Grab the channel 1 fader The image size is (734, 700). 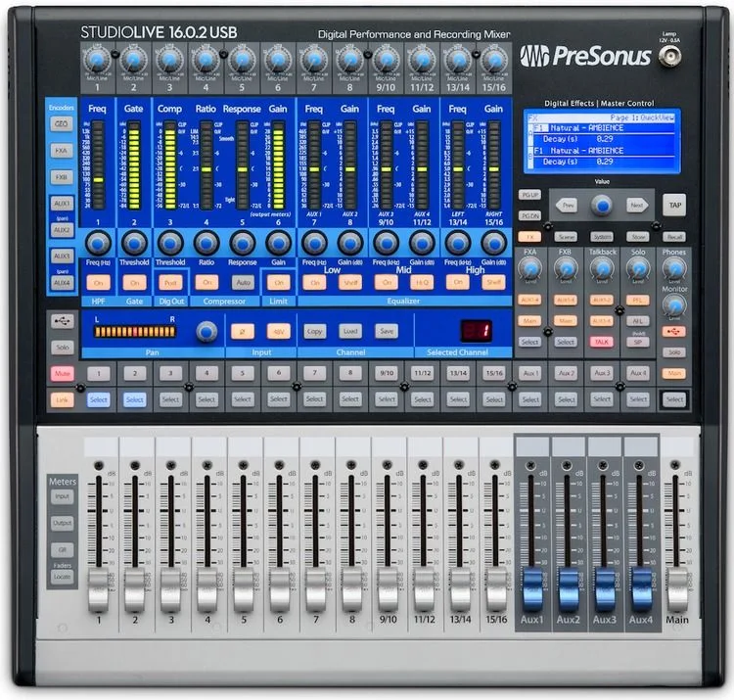coord(98,589)
